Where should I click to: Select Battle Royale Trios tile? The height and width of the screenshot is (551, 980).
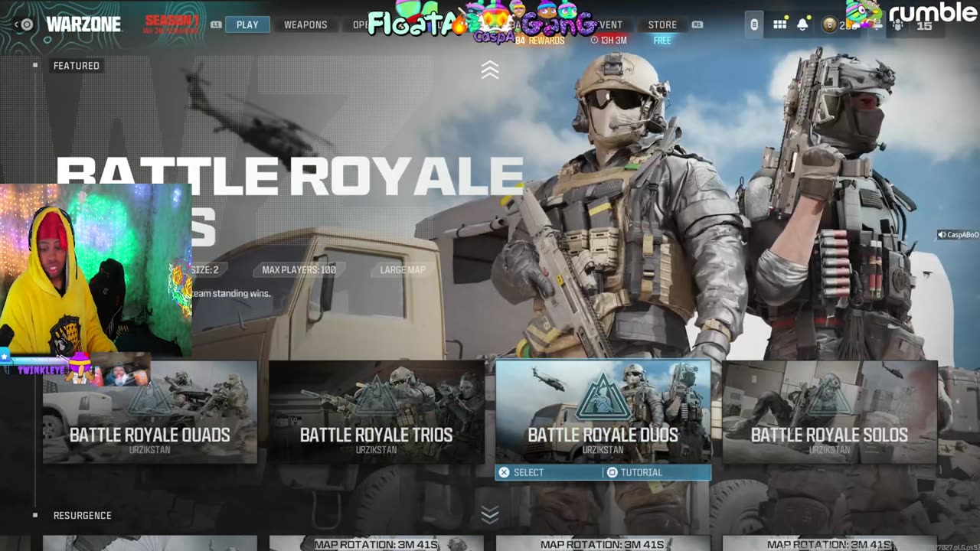(x=376, y=412)
